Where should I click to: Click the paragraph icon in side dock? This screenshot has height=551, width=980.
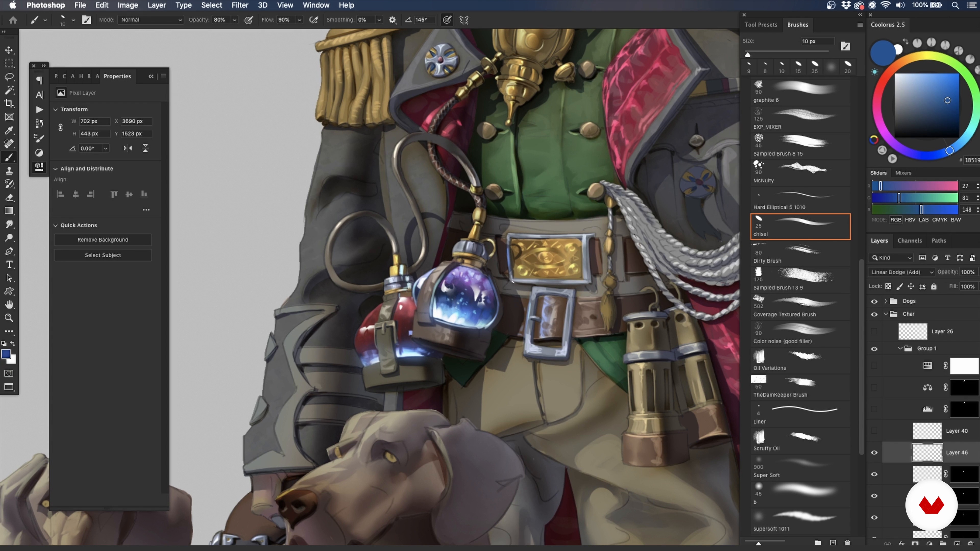(39, 80)
